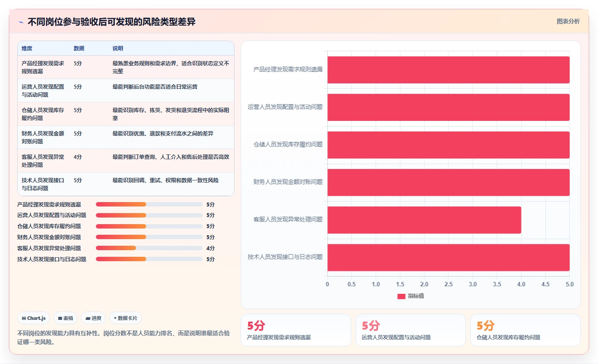Click the 说明 column header

tap(118, 49)
